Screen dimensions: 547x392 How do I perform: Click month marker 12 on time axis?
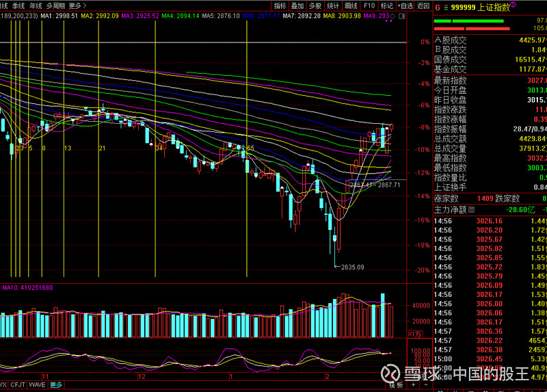[x=142, y=377]
